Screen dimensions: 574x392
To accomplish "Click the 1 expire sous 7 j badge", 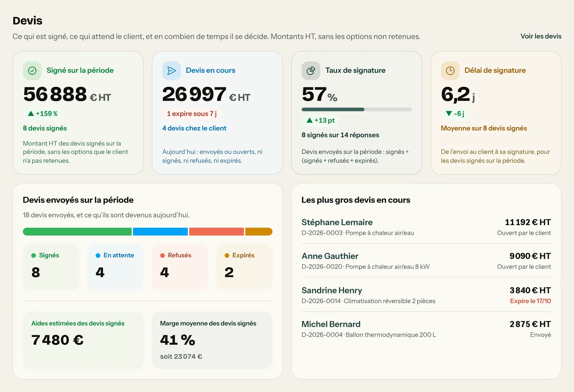I will [x=192, y=114].
